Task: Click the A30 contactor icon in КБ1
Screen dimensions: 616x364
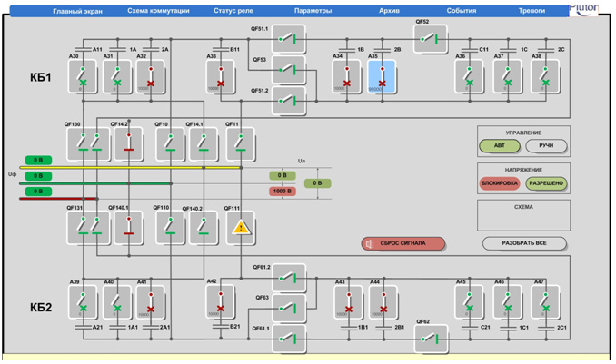Action: (81, 77)
